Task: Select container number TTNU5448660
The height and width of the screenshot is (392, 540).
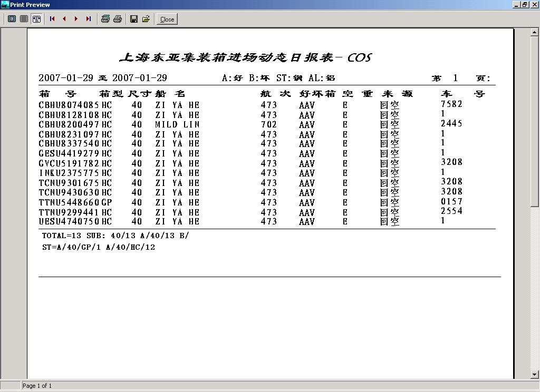Action: 69,202
